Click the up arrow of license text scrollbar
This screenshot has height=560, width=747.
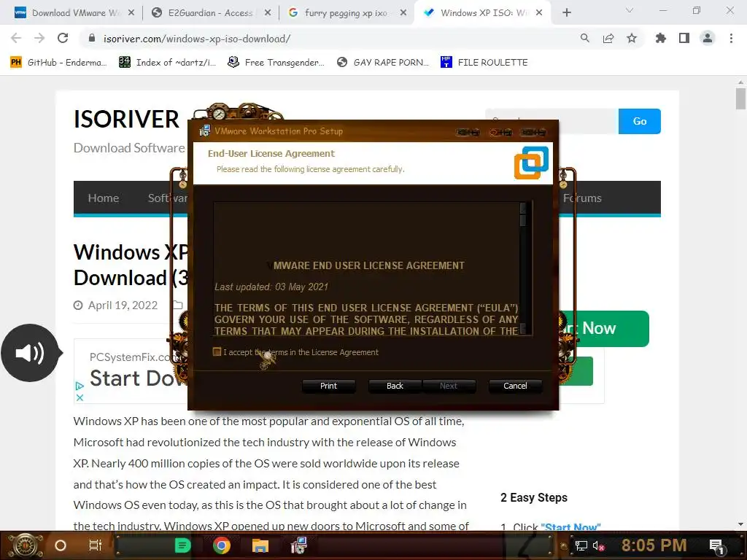point(522,208)
